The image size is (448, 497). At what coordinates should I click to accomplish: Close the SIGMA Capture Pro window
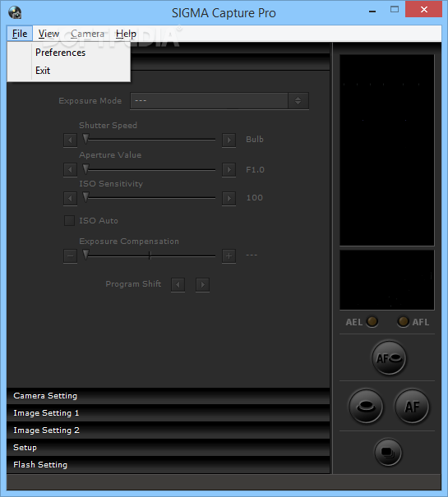(424, 10)
